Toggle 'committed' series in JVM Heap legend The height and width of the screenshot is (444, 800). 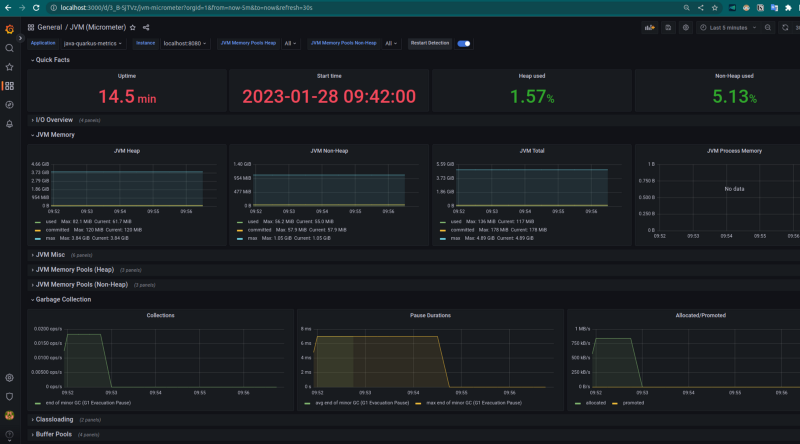(57, 230)
